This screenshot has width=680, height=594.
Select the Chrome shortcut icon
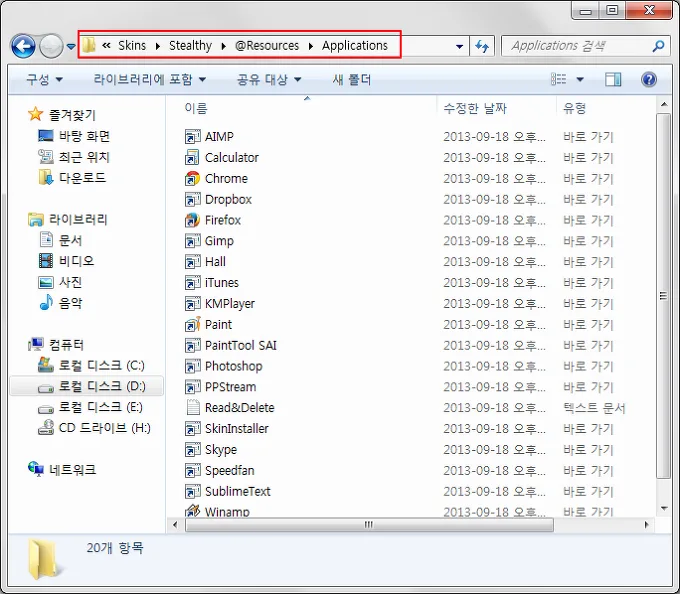click(x=193, y=178)
